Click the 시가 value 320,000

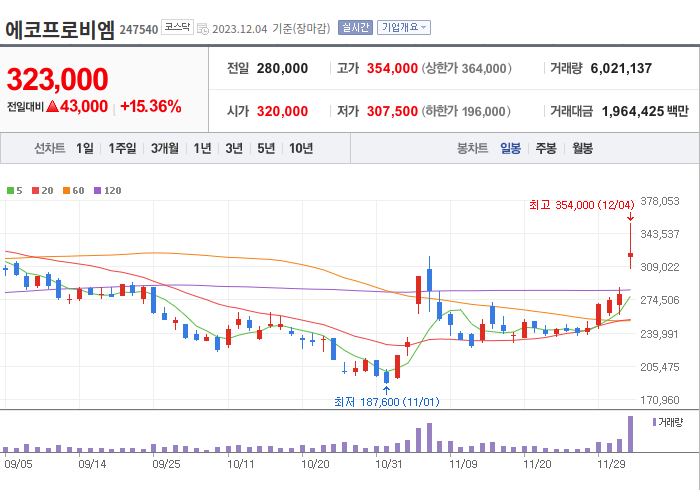pos(282,111)
